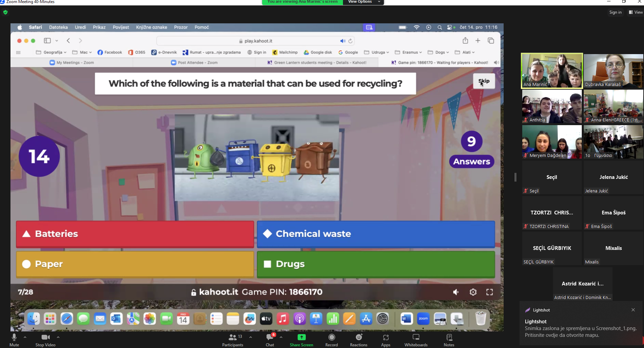644x348 pixels.
Task: Mute the microphone in Zoom toolbar
Action: [x=14, y=340]
